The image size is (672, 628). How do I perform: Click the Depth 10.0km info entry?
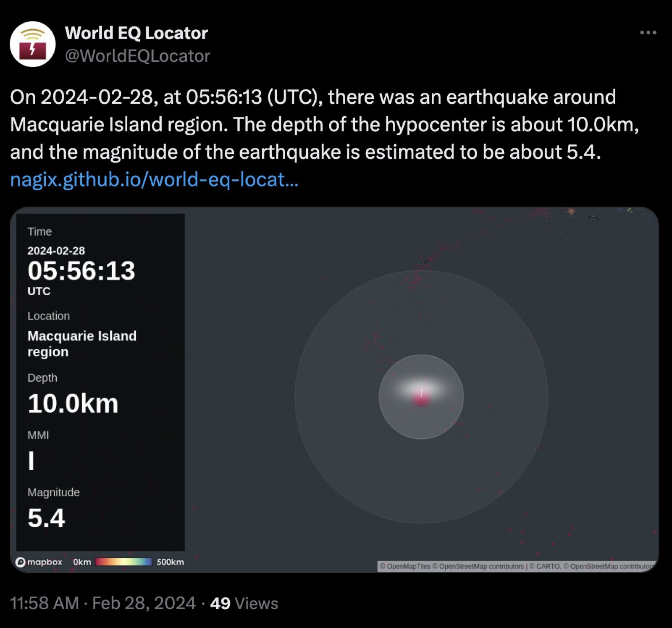pyautogui.click(x=73, y=402)
